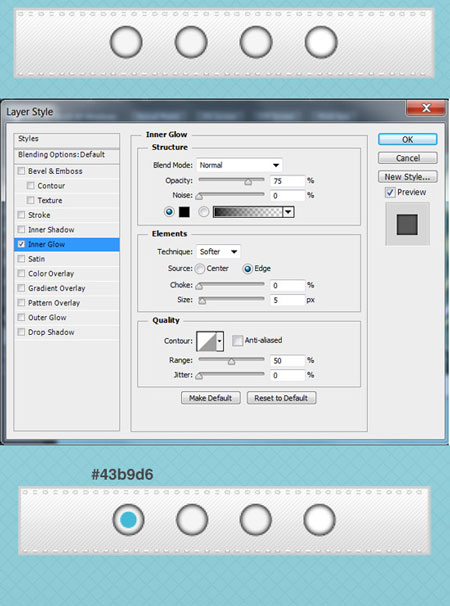The width and height of the screenshot is (450, 606).
Task: Click the Make Default button
Action: pyautogui.click(x=211, y=398)
